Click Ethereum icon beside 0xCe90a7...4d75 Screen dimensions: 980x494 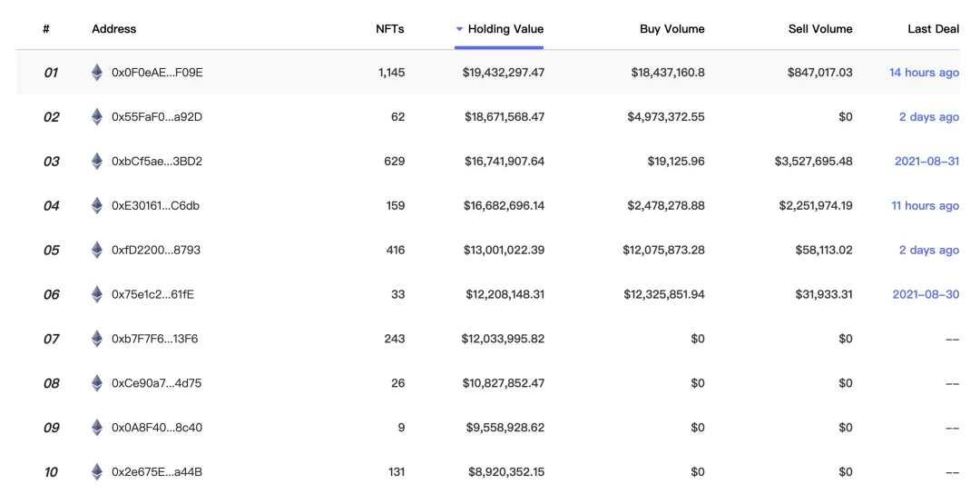coord(97,383)
